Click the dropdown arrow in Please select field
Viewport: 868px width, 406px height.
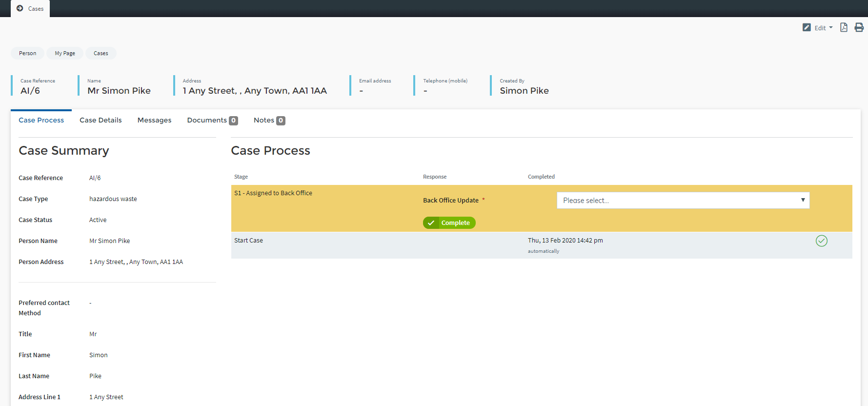coord(803,200)
